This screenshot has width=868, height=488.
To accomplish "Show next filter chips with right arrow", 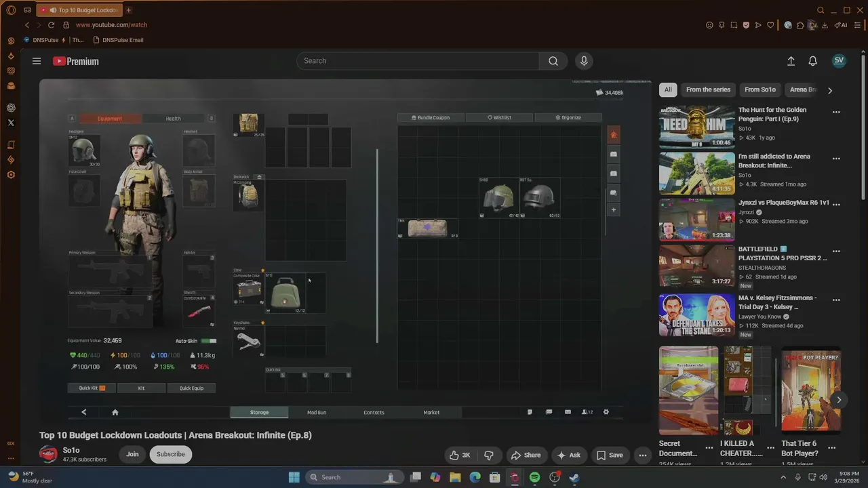I will (x=829, y=90).
